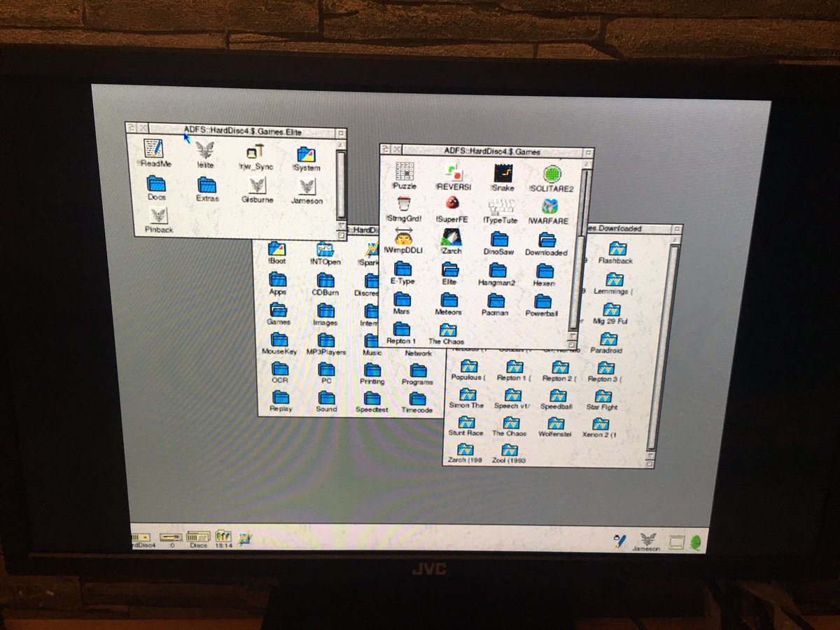
Task: Open The Chaos archive in Games window
Action: (x=448, y=330)
